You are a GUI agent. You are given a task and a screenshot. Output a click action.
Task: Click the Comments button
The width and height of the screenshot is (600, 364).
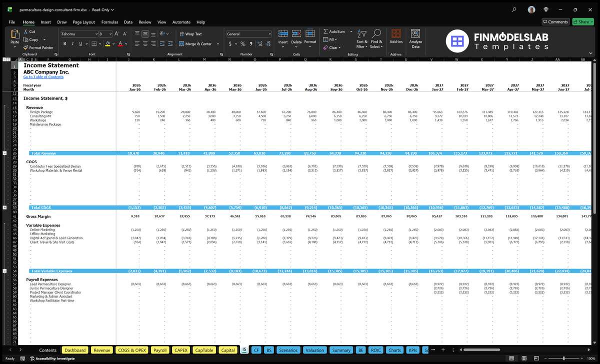click(555, 22)
